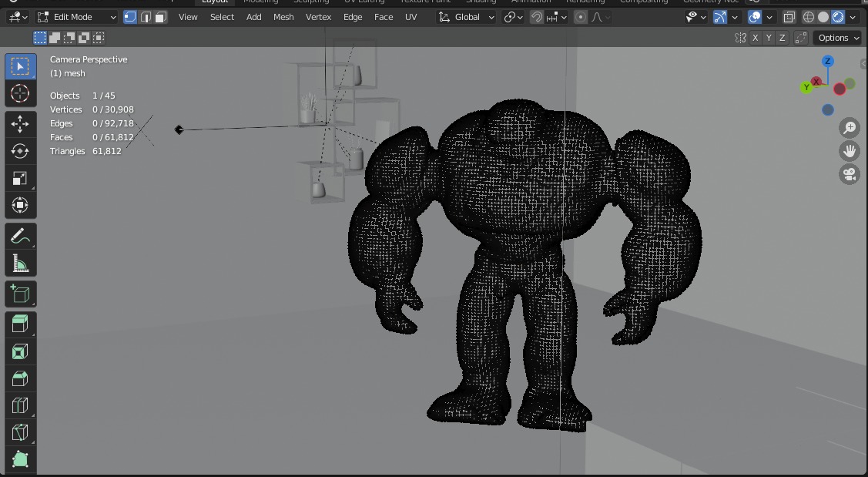Toggle X axis mirror
This screenshot has width=868, height=477.
[x=755, y=38]
